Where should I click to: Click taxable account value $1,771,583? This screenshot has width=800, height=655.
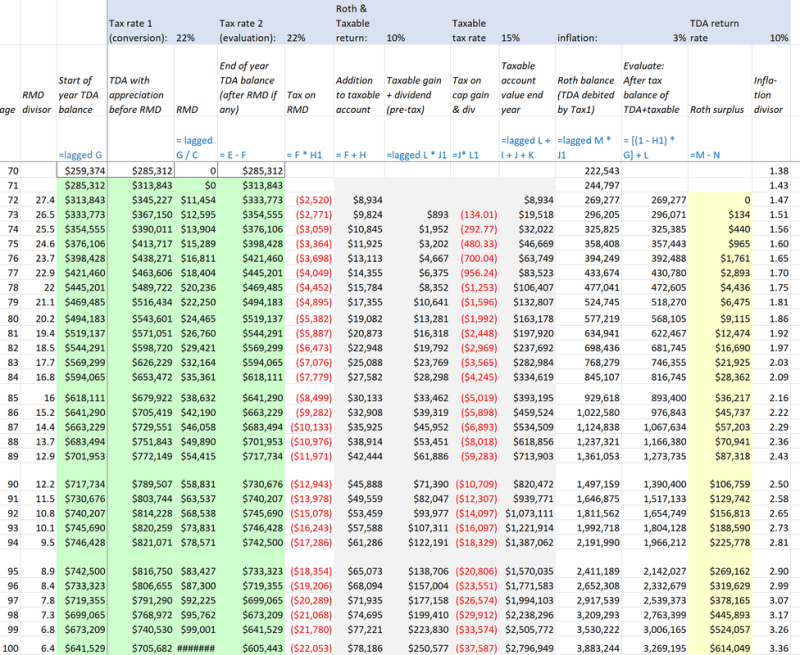529,586
